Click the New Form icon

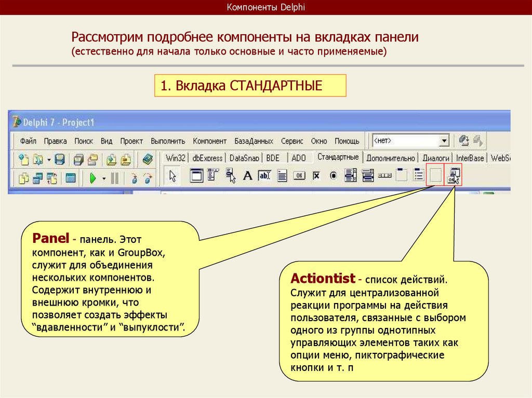point(71,177)
